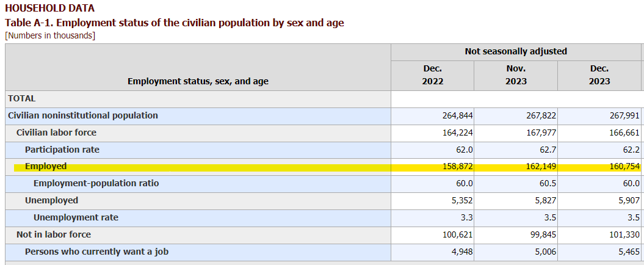Click the Dec. 2023 column header
The image size is (644, 265).
(599, 75)
